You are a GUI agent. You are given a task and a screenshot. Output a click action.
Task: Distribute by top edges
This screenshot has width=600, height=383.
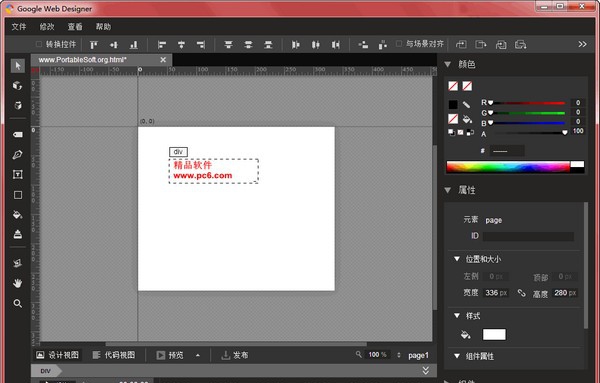tap(228, 45)
